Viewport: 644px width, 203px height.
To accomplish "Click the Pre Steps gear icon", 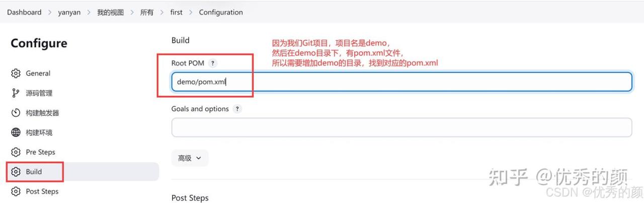I will [x=16, y=152].
